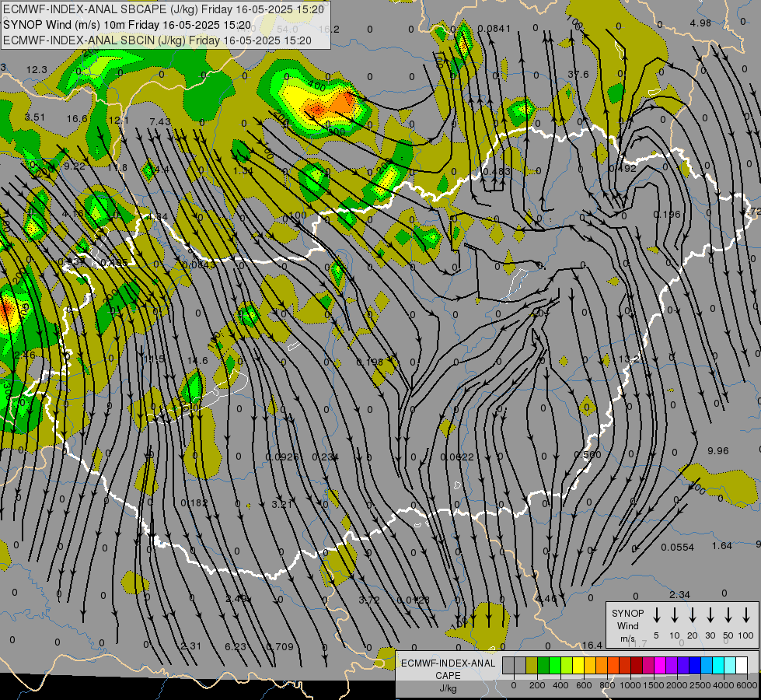
Task: Select the SYNOP Wind 10m title line
Action: coord(127,25)
